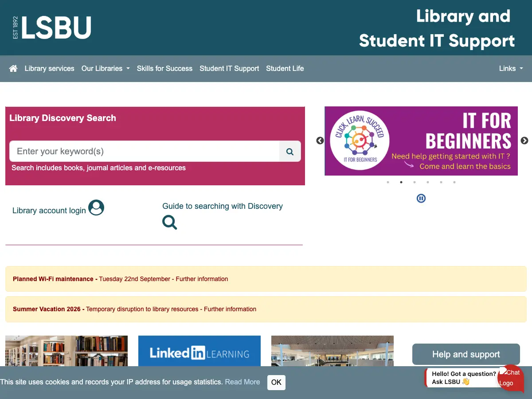This screenshot has height=399, width=532.
Task: Open Guide to searching with Discovery link
Action: (223, 206)
